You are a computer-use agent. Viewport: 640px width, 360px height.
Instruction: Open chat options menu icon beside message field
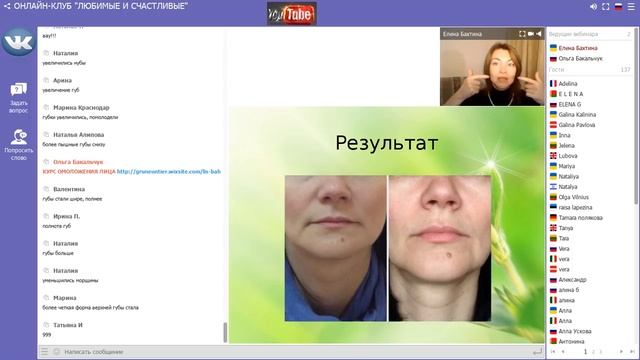click(44, 351)
